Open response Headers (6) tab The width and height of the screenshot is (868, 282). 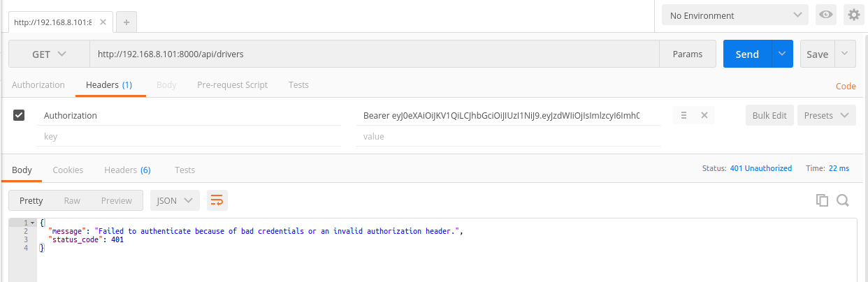pos(127,170)
